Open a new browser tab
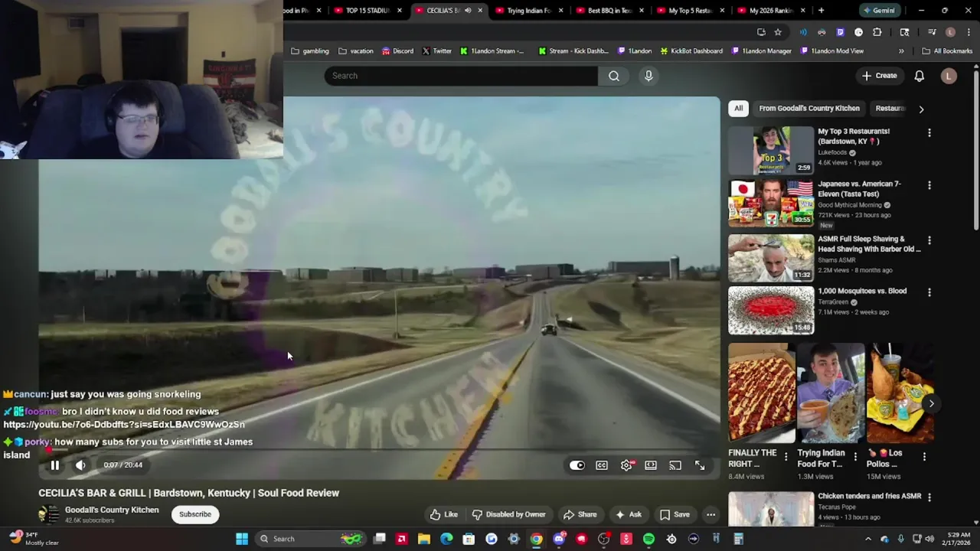 (x=821, y=11)
